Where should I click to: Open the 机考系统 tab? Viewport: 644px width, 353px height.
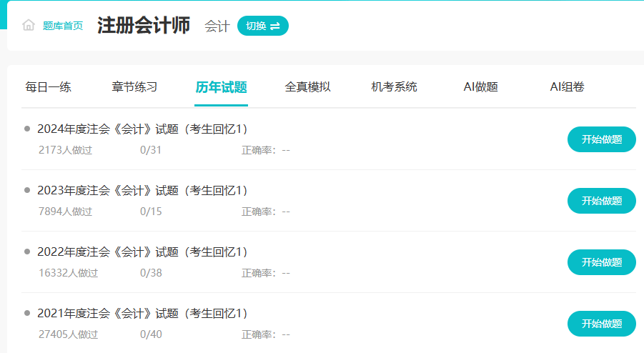click(394, 87)
